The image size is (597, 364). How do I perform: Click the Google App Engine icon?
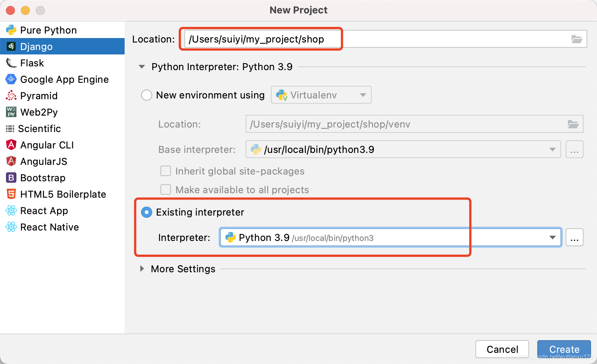click(11, 79)
